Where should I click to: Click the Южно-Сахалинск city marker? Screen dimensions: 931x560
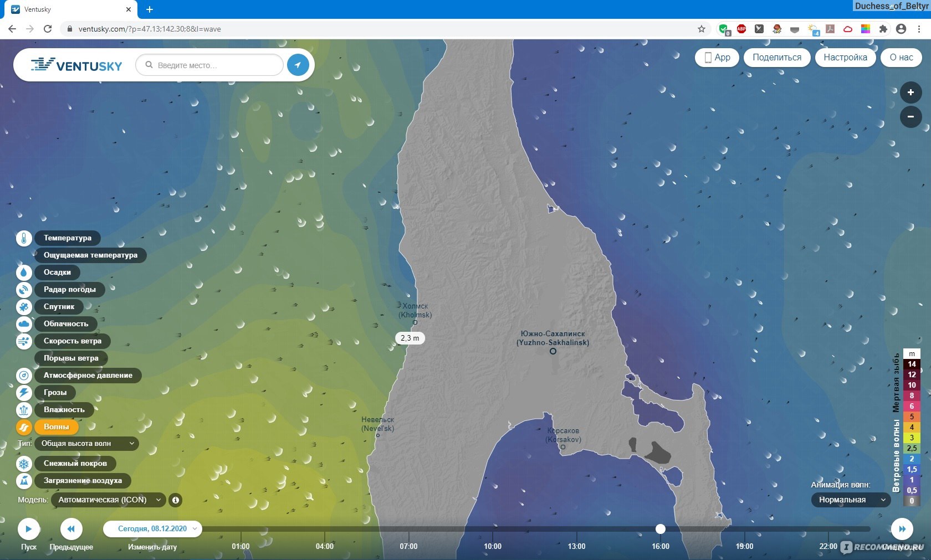pyautogui.click(x=553, y=351)
